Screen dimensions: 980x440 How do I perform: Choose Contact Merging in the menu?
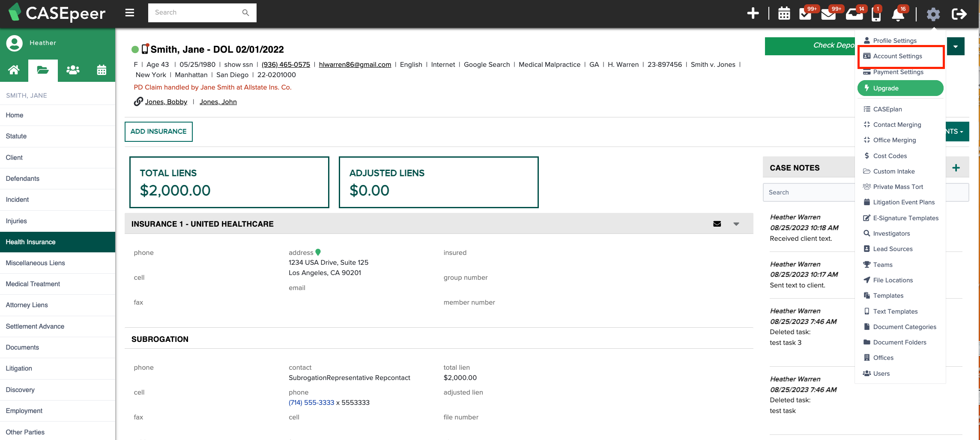(x=897, y=125)
